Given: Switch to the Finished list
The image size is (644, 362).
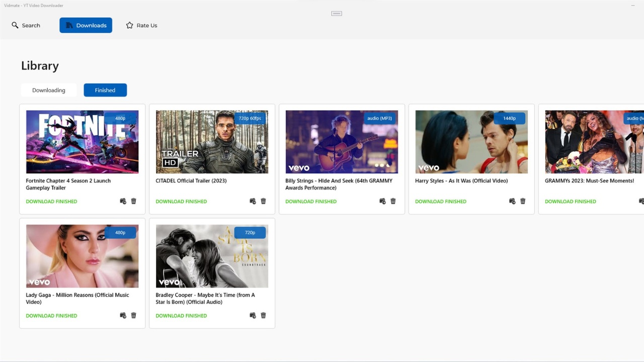Looking at the screenshot, I should [105, 90].
